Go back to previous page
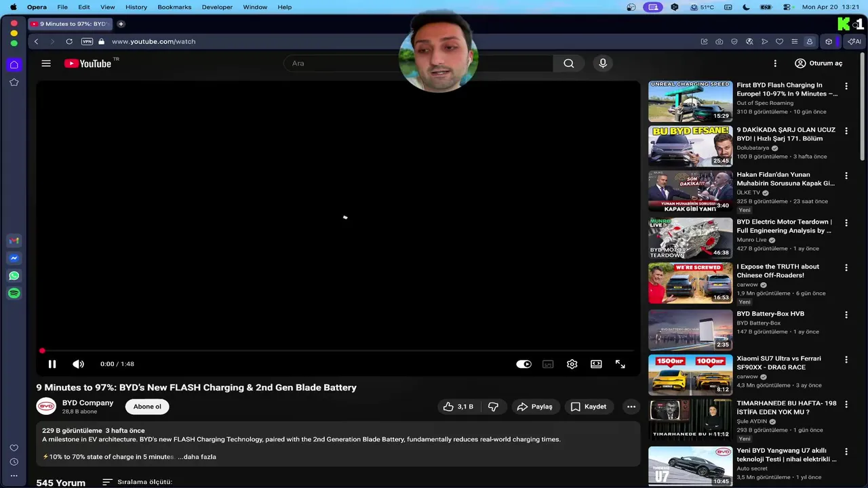The image size is (868, 488). point(37,41)
